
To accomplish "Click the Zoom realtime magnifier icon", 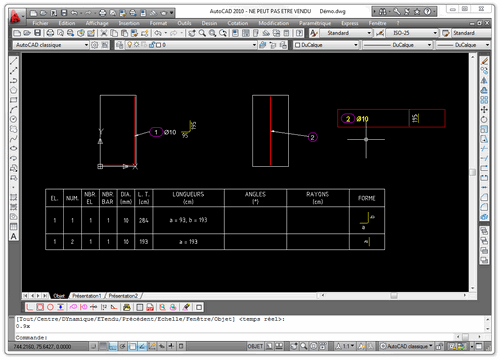I will click(x=202, y=33).
